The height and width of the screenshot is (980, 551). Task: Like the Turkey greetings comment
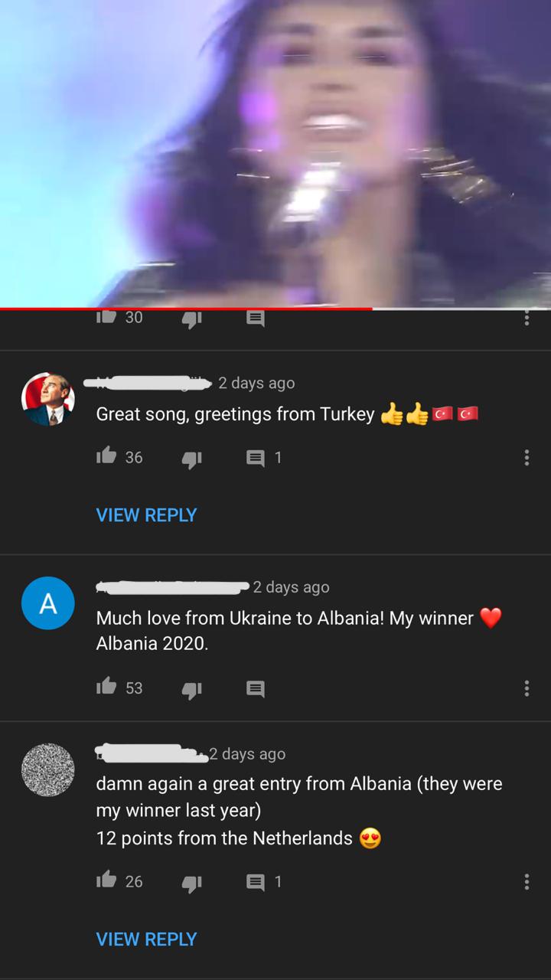(106, 456)
